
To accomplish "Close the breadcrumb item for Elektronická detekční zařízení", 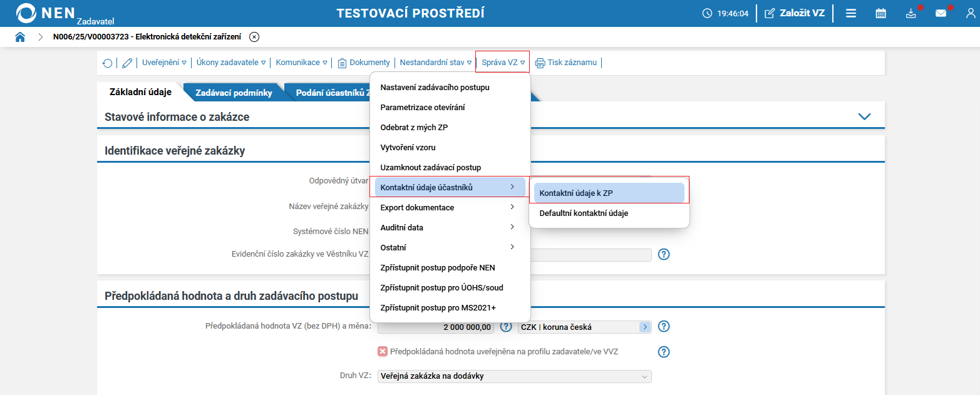I will (x=254, y=37).
